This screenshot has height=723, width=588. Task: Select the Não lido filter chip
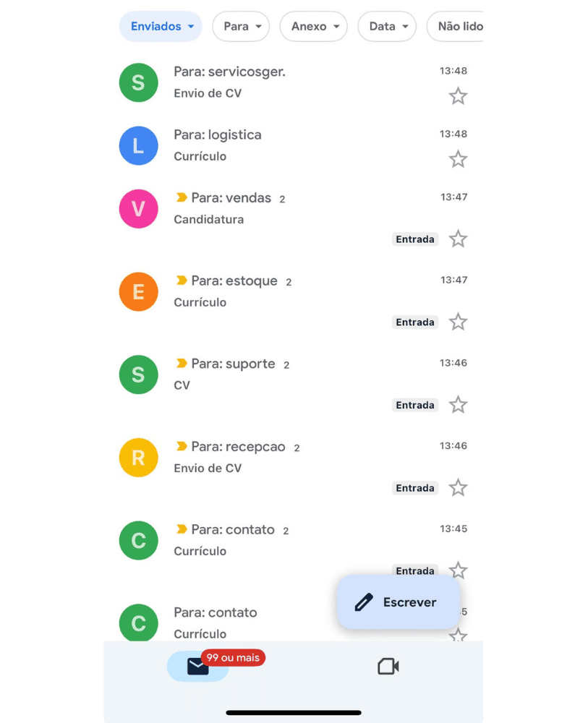(455, 26)
